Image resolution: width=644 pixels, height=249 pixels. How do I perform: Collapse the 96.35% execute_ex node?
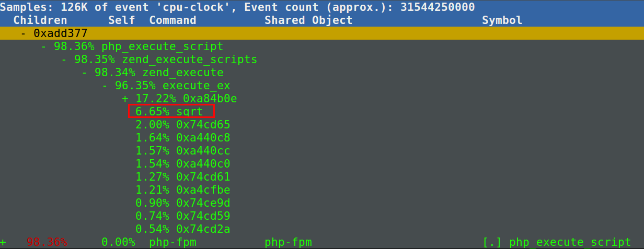106,86
